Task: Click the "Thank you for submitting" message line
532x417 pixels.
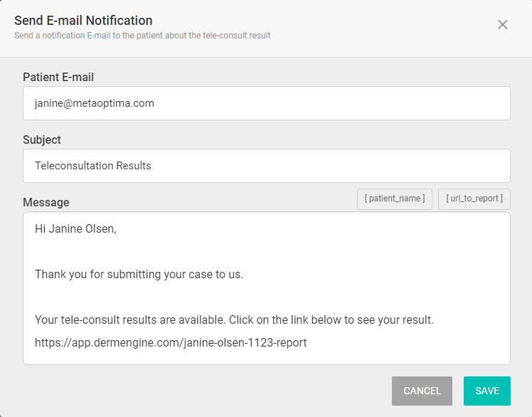Action: [x=139, y=275]
